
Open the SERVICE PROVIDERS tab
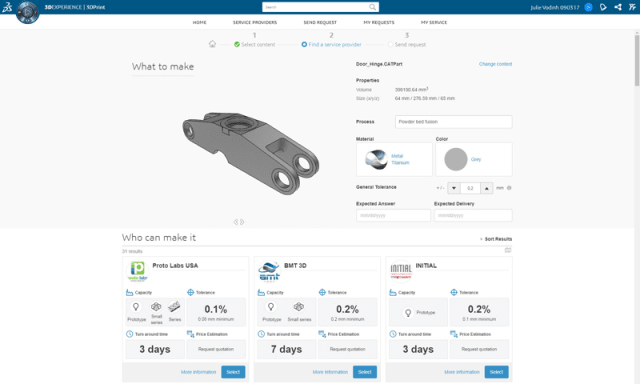255,22
